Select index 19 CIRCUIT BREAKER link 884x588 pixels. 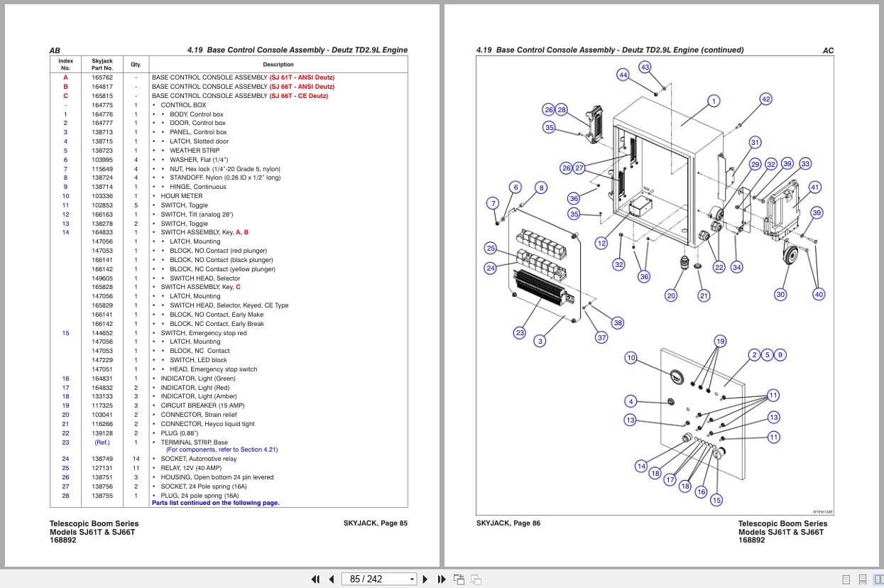[65, 405]
